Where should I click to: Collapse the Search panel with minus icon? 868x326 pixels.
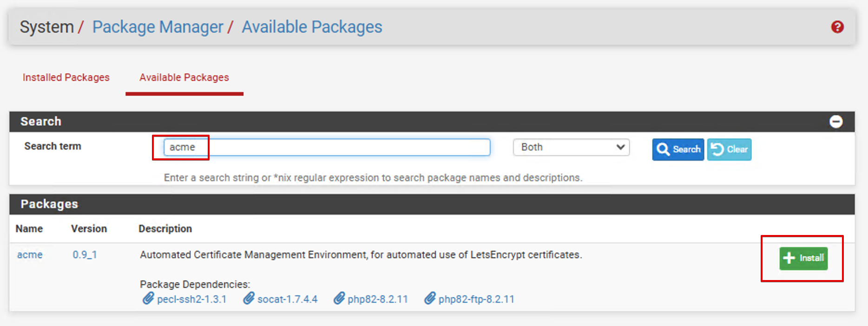835,122
